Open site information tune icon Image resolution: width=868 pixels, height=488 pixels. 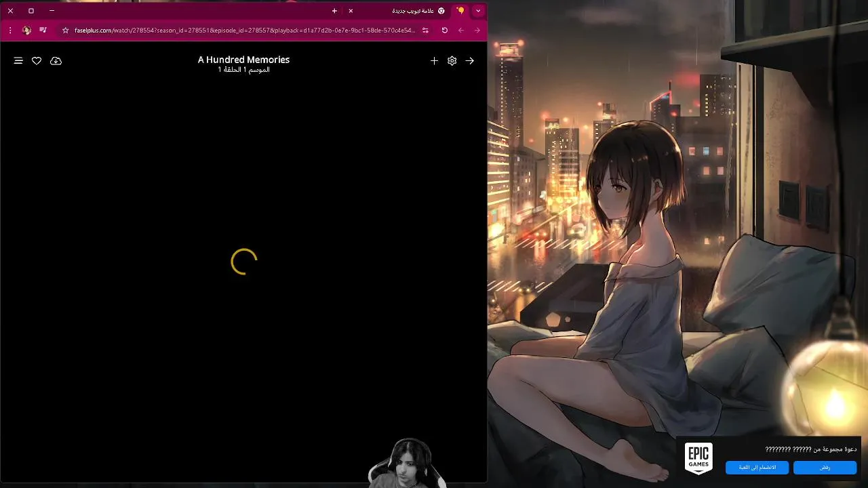(x=425, y=30)
